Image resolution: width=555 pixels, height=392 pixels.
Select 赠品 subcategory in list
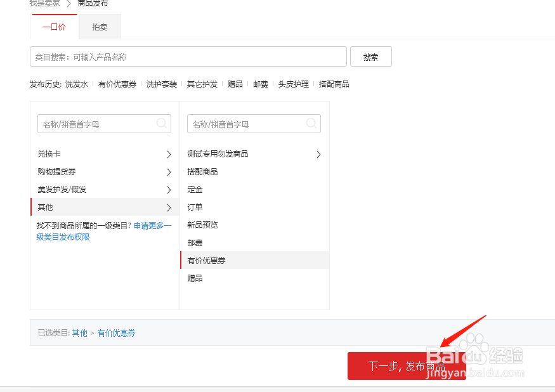click(255, 278)
